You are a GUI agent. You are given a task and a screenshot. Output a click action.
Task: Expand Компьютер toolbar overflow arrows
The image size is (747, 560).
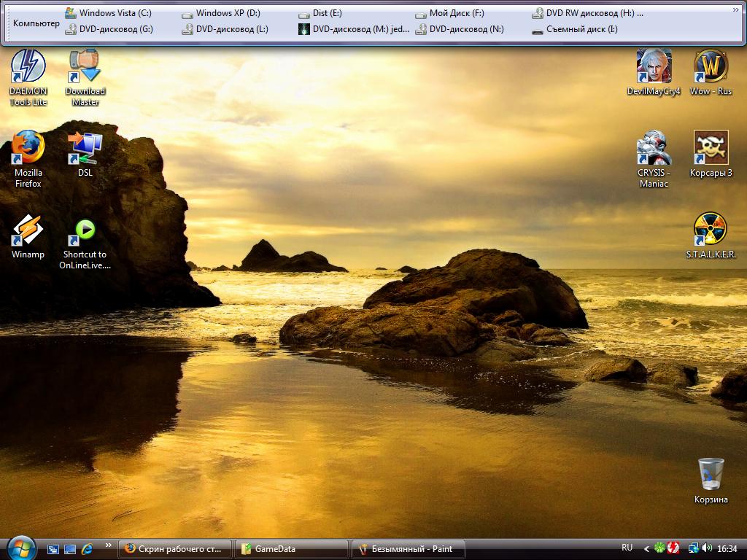736,10
